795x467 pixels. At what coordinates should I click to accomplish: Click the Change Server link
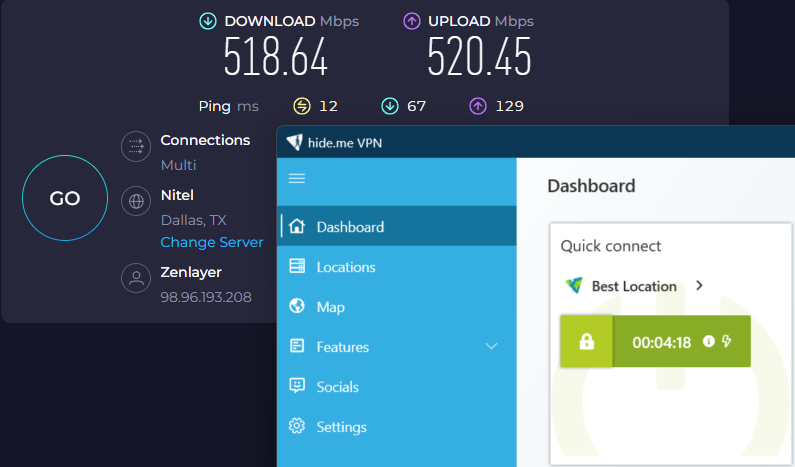pos(212,242)
